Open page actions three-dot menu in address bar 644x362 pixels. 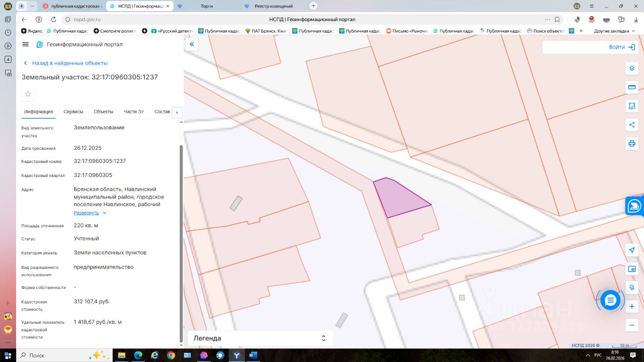(x=547, y=20)
